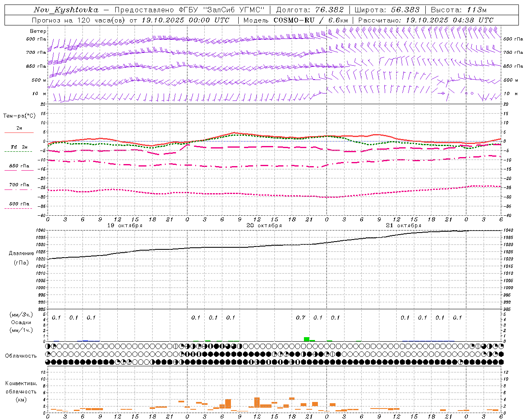Viewport: 525px width, 420px height.
Task: Click the tallest green precipitation bar
Action: coord(306,339)
